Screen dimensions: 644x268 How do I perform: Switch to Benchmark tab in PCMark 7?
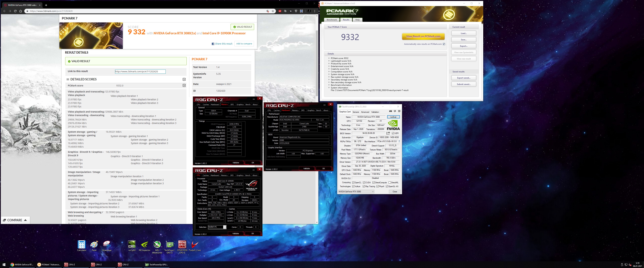click(332, 20)
